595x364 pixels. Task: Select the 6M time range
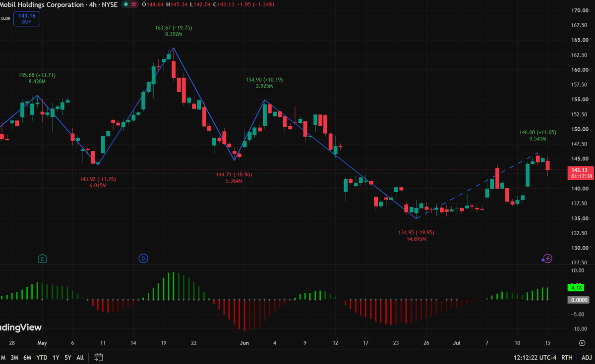[27, 357]
